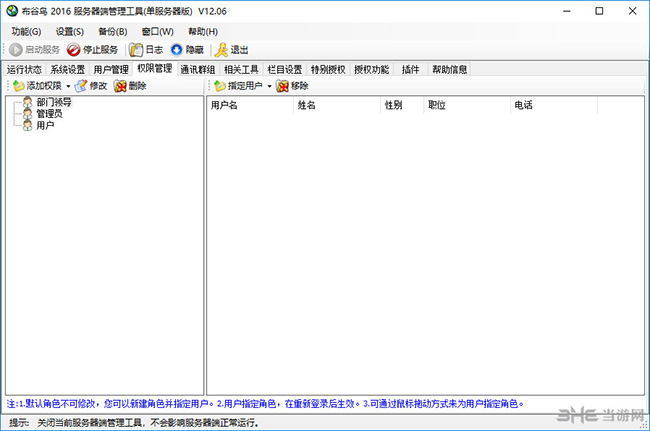Screen dimensions: 650x431
Task: Open the 功能(G) menu
Action: 26,31
